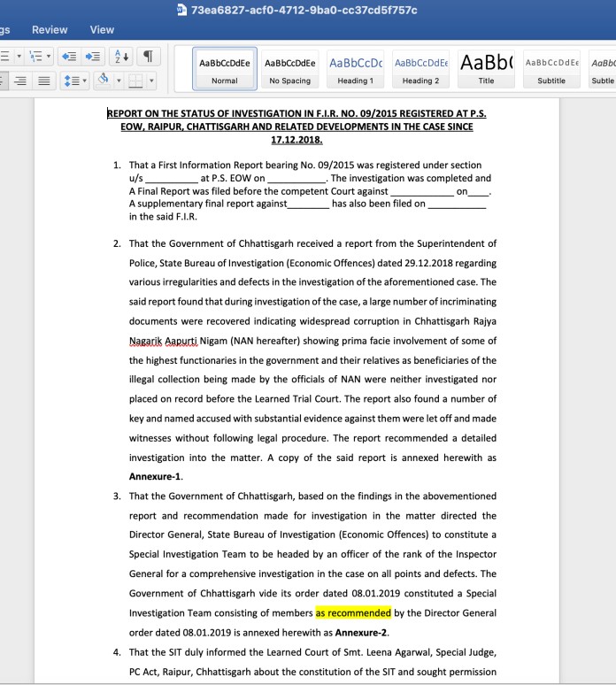The image size is (616, 685).
Task: Open the Review ribbon tab
Action: 50,30
